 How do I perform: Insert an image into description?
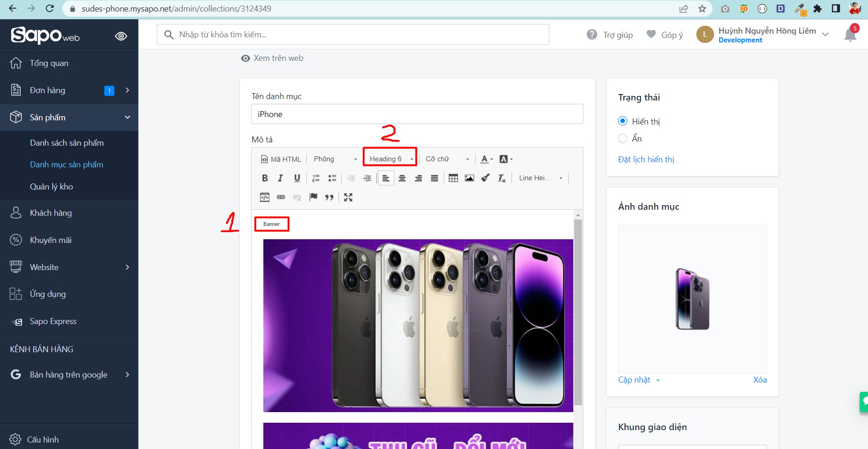470,178
